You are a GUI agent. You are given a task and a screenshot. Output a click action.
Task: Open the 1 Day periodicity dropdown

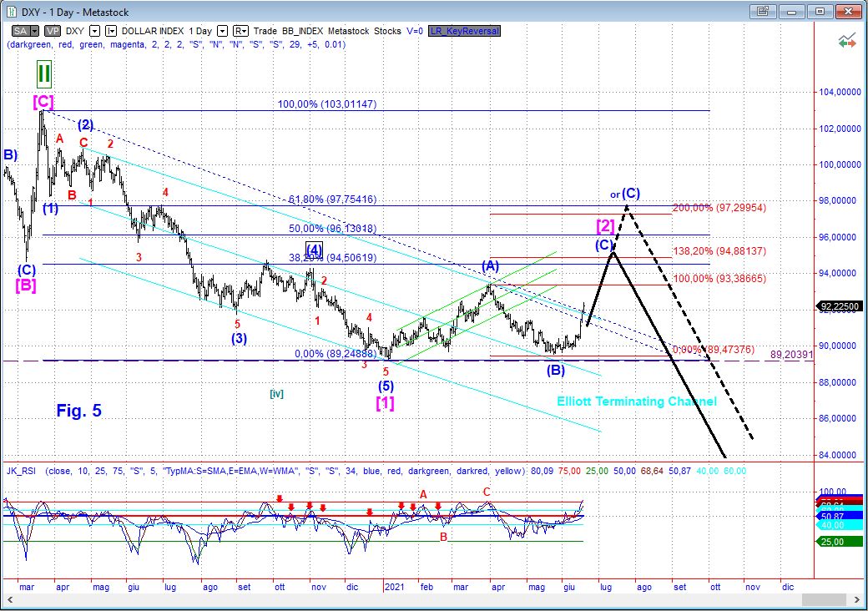(x=223, y=31)
